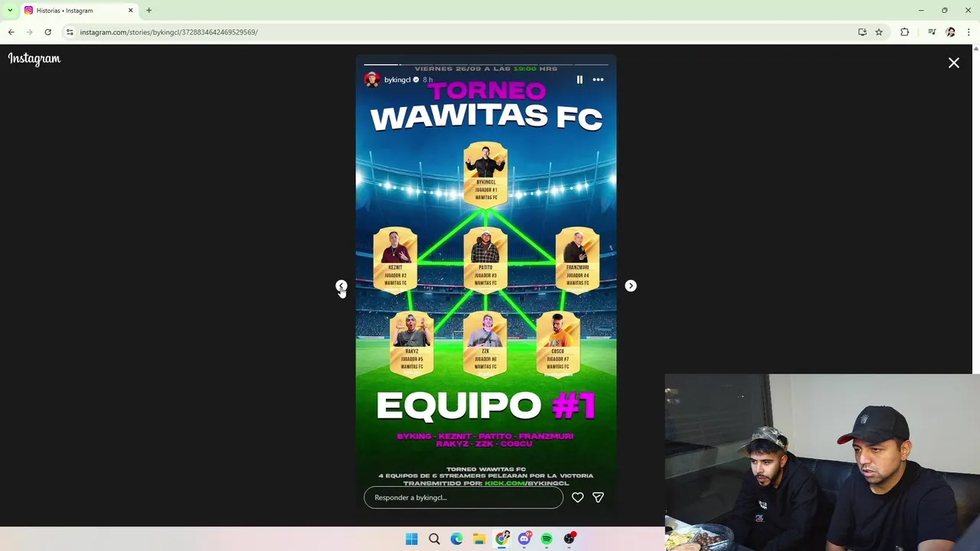Bookmark this page with the star
The height and width of the screenshot is (551, 980).
(879, 32)
